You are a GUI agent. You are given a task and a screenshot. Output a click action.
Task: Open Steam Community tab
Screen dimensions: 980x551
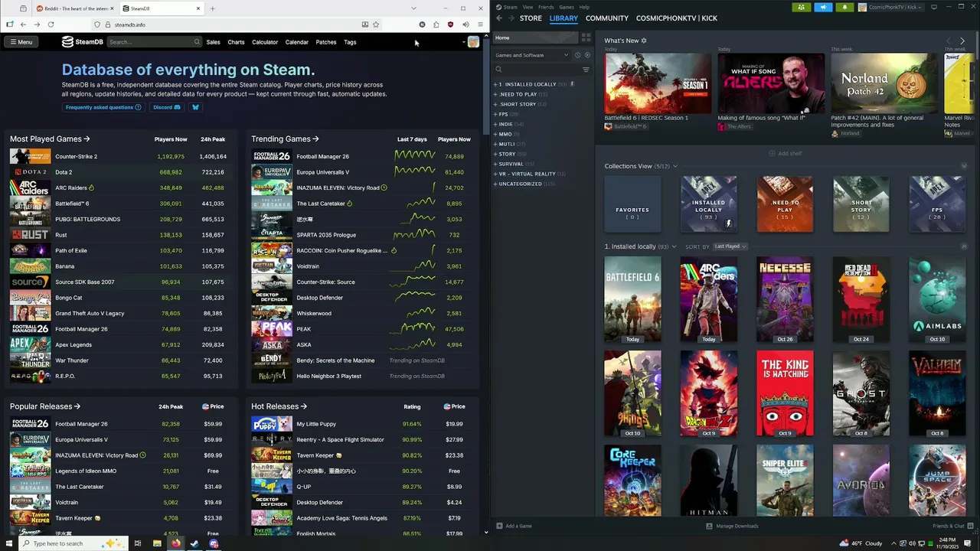click(607, 18)
